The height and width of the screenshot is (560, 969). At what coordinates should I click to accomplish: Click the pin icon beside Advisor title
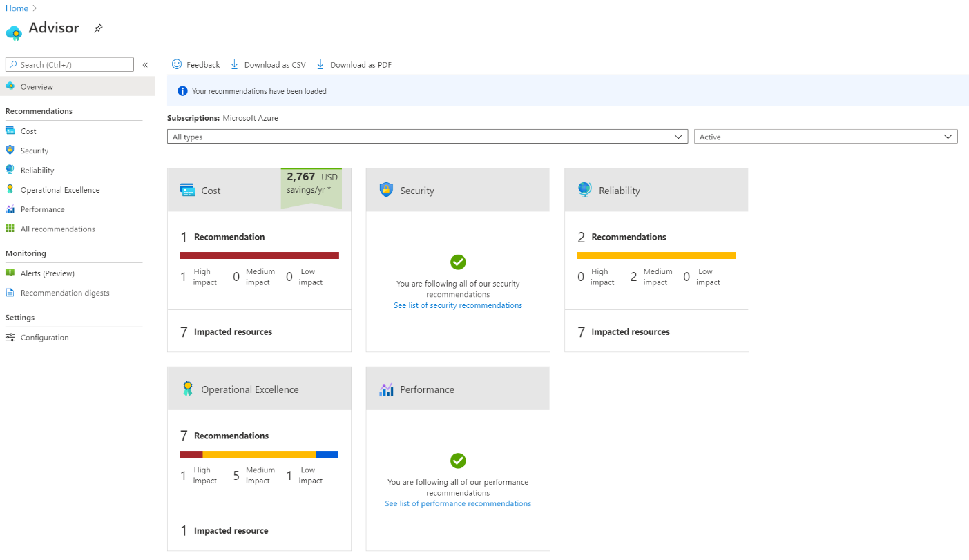(98, 29)
